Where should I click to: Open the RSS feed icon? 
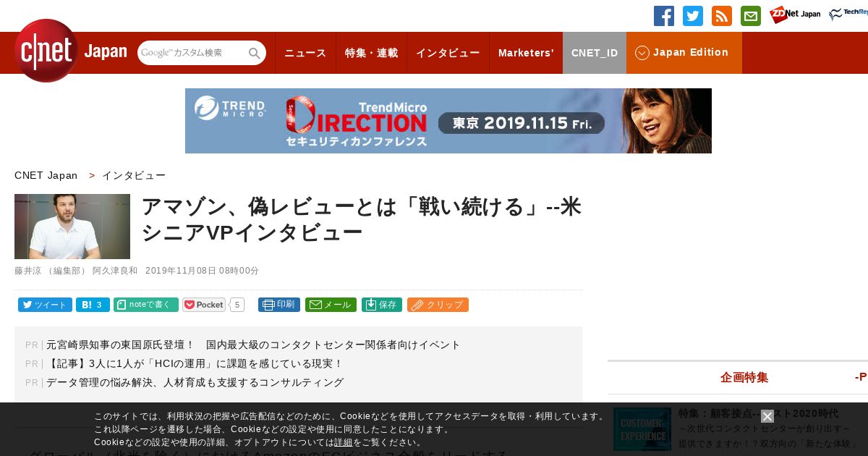[722, 16]
